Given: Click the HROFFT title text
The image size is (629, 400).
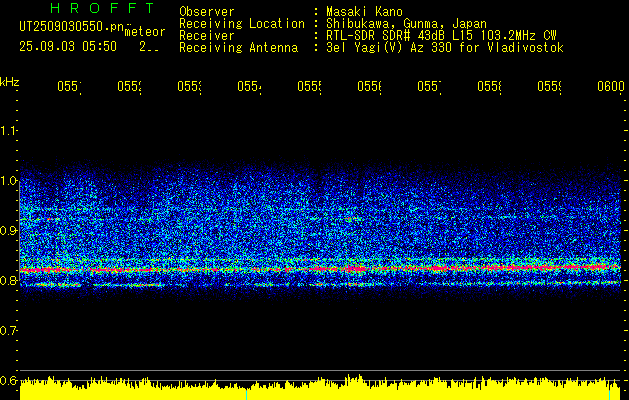Looking at the screenshot, I should [x=103, y=8].
